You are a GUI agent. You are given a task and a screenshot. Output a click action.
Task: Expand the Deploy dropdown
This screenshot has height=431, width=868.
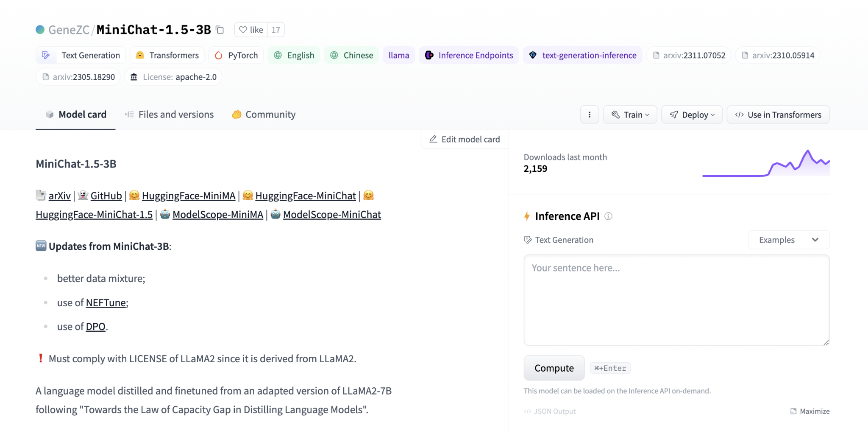(x=692, y=115)
